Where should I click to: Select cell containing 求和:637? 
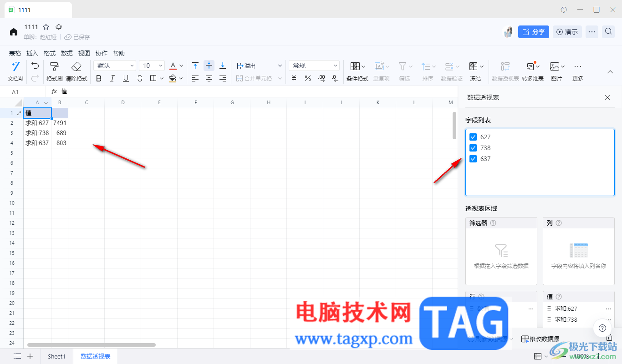(37, 143)
